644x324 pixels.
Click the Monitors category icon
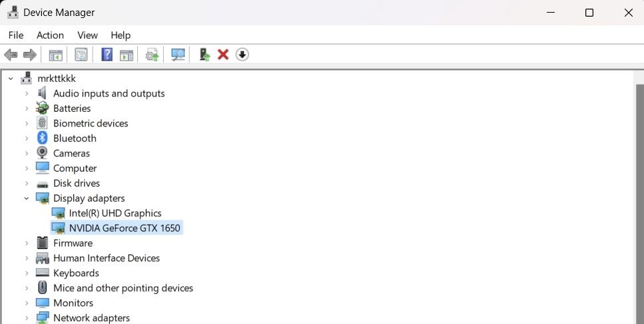42,303
